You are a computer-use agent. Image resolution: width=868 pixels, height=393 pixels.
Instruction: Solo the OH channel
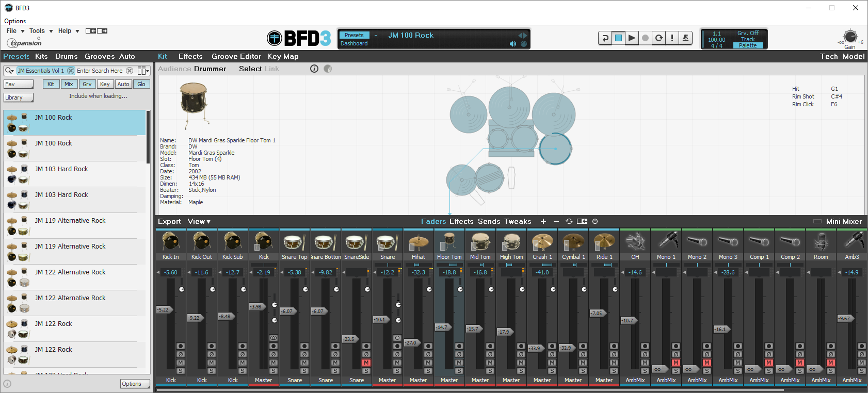645,371
